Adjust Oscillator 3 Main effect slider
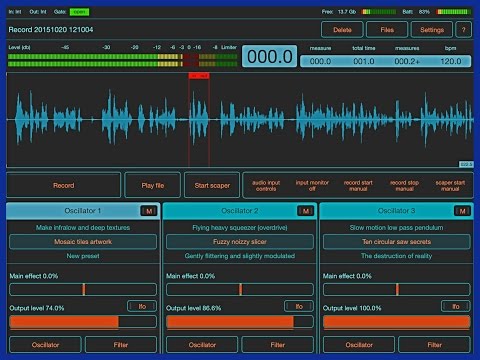This screenshot has height=360, width=480. [x=396, y=289]
